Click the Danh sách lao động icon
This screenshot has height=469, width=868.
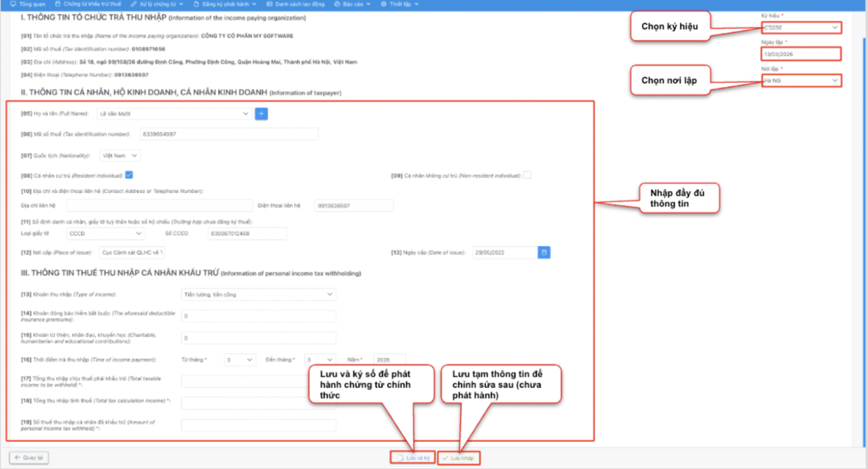269,4
